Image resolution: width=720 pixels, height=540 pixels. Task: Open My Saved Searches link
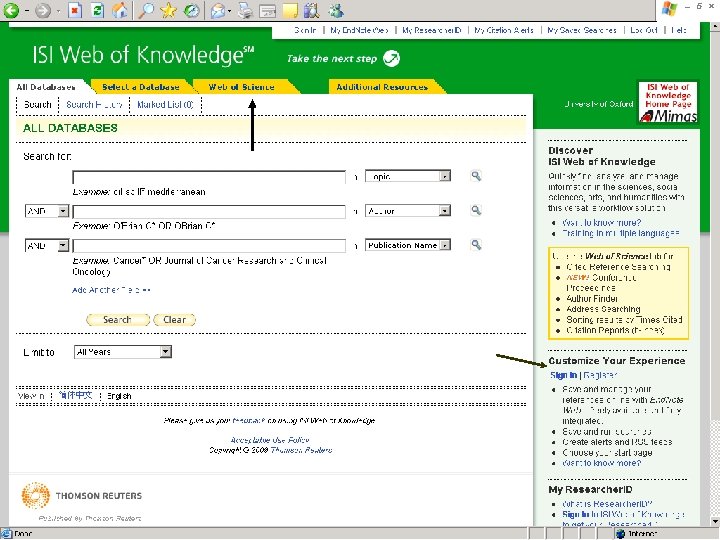coord(582,30)
